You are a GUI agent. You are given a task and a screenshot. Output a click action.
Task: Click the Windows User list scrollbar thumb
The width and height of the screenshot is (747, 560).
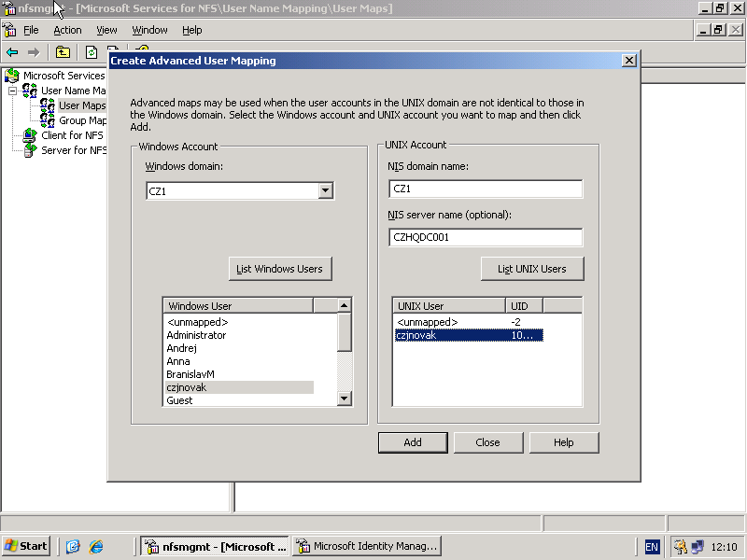pos(344,332)
